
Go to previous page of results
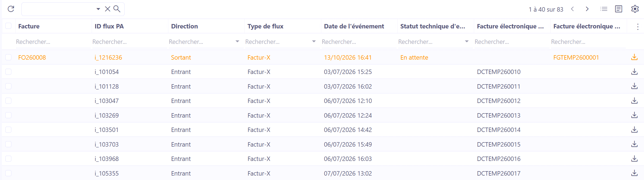tap(572, 9)
